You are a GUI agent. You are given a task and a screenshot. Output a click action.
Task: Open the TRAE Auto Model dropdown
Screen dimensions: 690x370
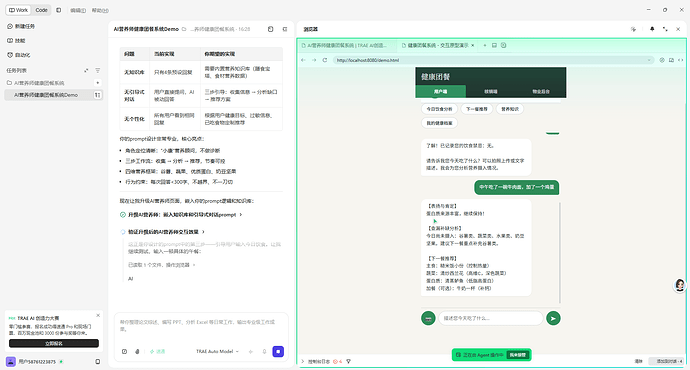click(x=217, y=352)
